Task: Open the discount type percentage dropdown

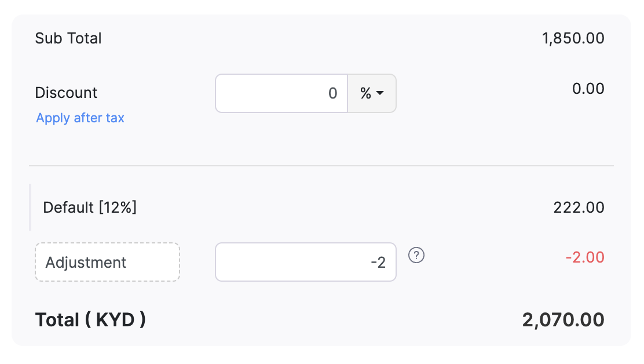Action: 371,93
